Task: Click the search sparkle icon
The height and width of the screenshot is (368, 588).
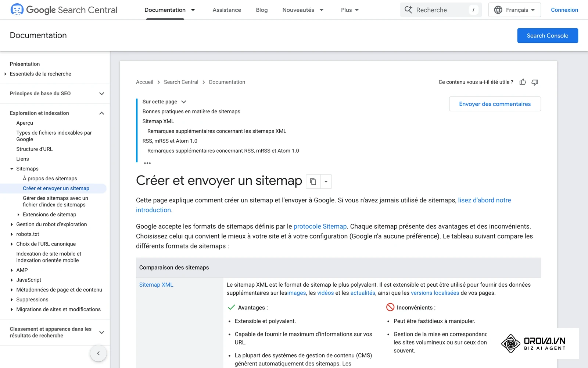Action: click(408, 10)
